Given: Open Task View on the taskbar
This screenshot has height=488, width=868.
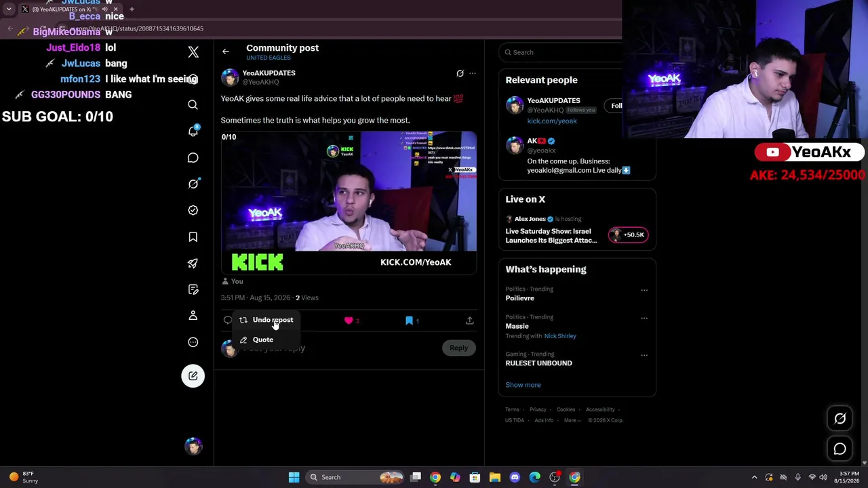Looking at the screenshot, I should click(416, 477).
